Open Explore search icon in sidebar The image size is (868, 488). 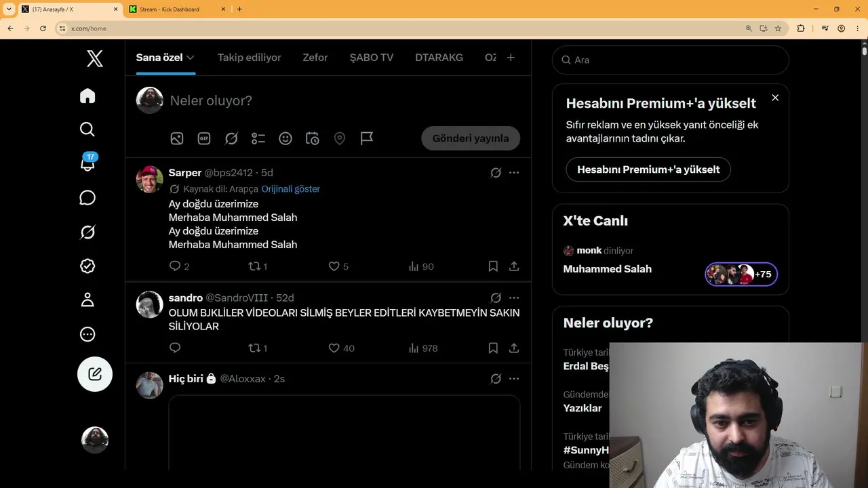coord(87,129)
